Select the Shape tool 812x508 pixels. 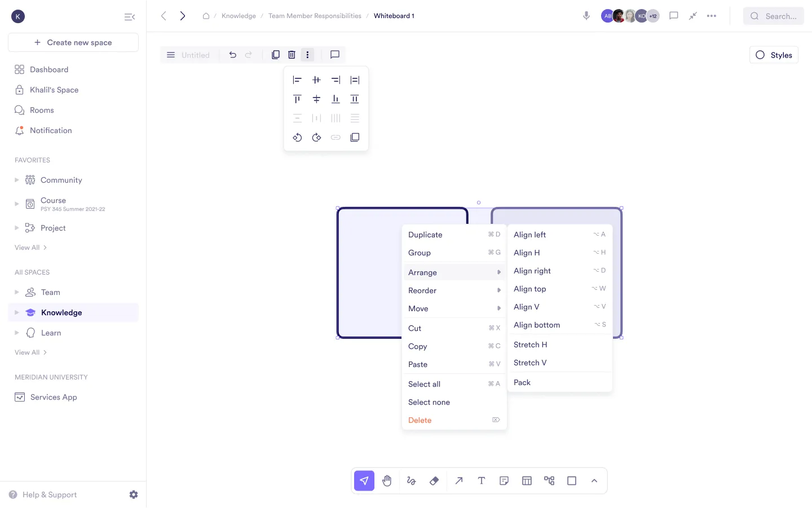572,480
